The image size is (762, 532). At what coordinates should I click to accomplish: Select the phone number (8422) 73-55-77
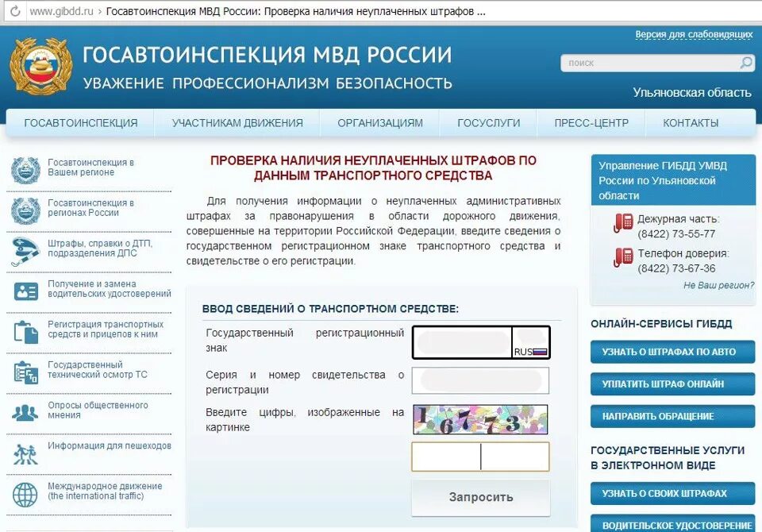(676, 234)
